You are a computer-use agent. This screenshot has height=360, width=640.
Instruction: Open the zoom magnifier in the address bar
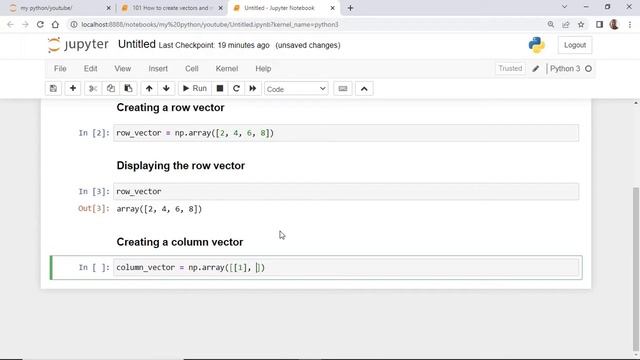point(551,24)
